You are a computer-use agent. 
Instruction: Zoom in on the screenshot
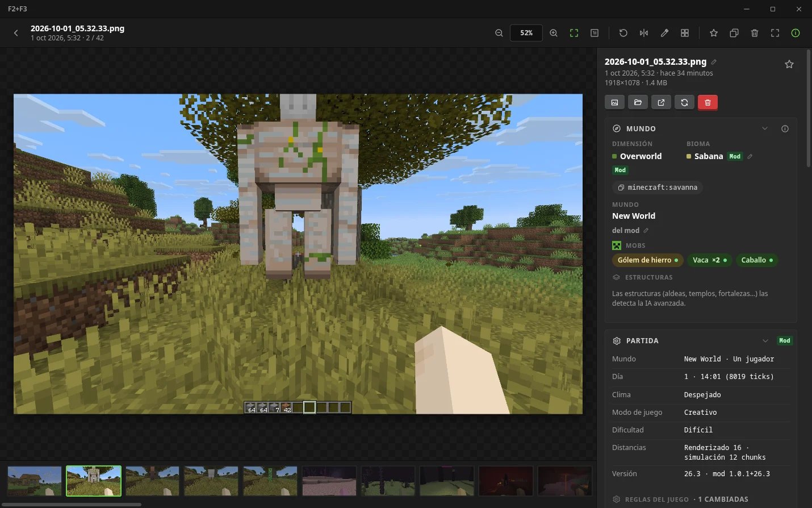pyautogui.click(x=554, y=33)
